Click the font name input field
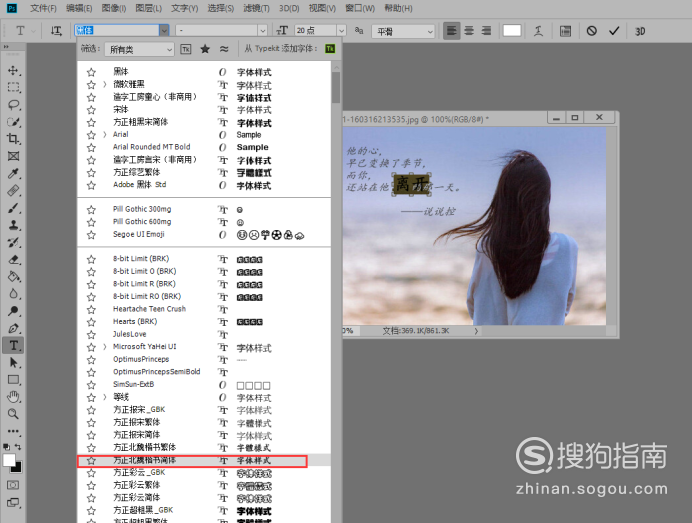Image resolution: width=692 pixels, height=523 pixels. [x=117, y=30]
